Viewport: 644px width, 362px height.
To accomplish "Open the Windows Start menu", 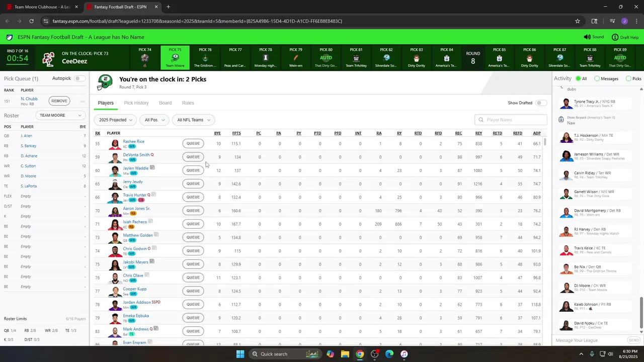I will pyautogui.click(x=240, y=354).
